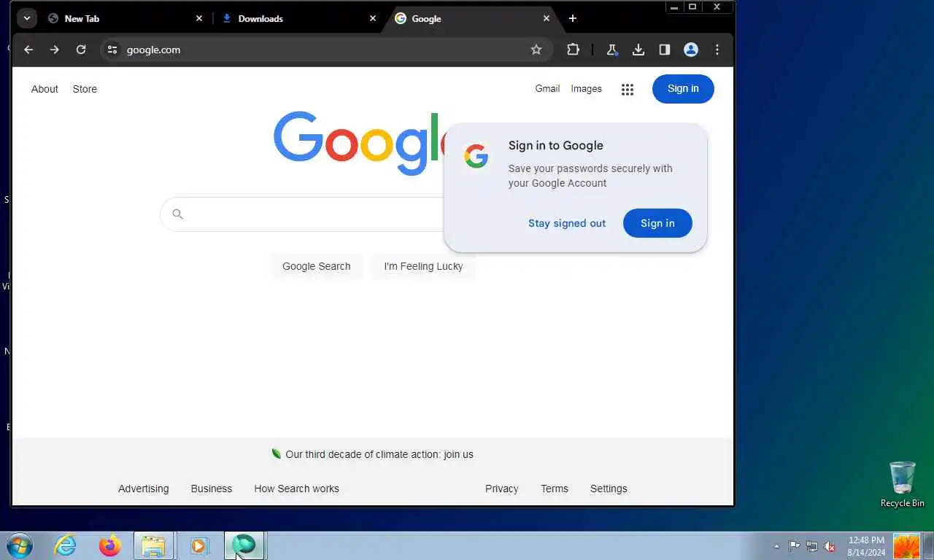Open network status tray icon
Screen dimensions: 934x560
[x=812, y=546]
